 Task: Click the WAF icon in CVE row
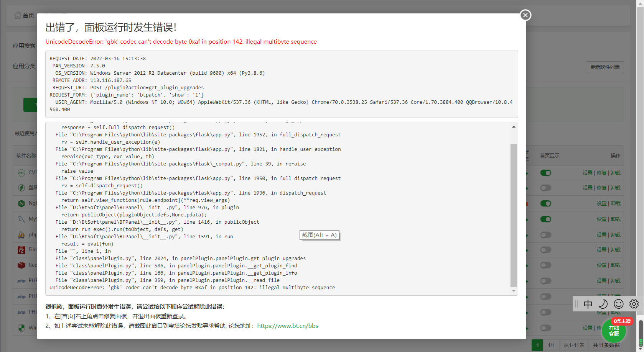point(21,173)
